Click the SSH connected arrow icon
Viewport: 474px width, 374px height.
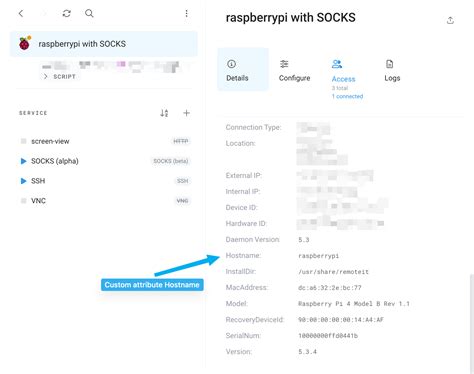23,181
